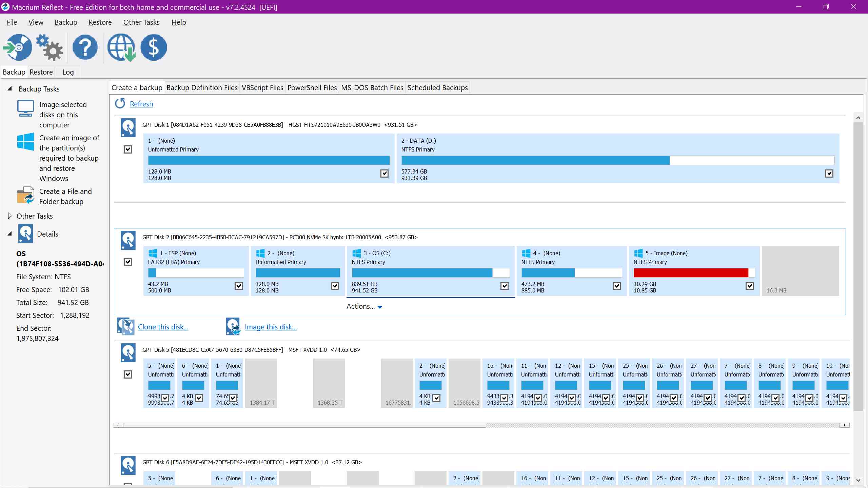868x488 pixels.
Task: Uncheck Disk 2 partition 4 NTFS checkbox
Action: [617, 286]
